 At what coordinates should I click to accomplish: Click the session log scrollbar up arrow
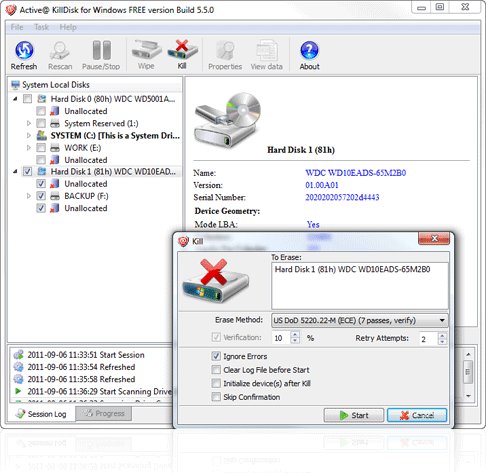coord(468,354)
